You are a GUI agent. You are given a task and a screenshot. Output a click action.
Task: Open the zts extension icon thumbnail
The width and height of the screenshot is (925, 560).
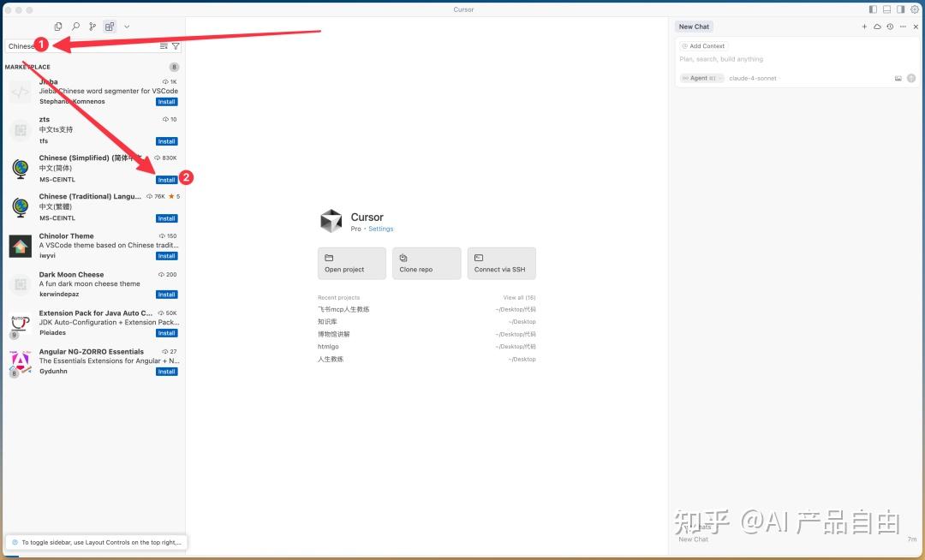click(x=20, y=130)
